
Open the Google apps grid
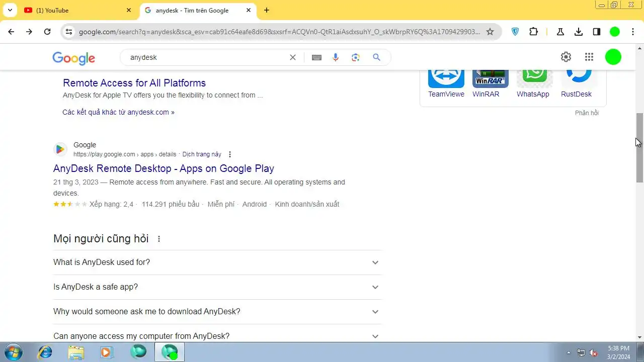(589, 57)
